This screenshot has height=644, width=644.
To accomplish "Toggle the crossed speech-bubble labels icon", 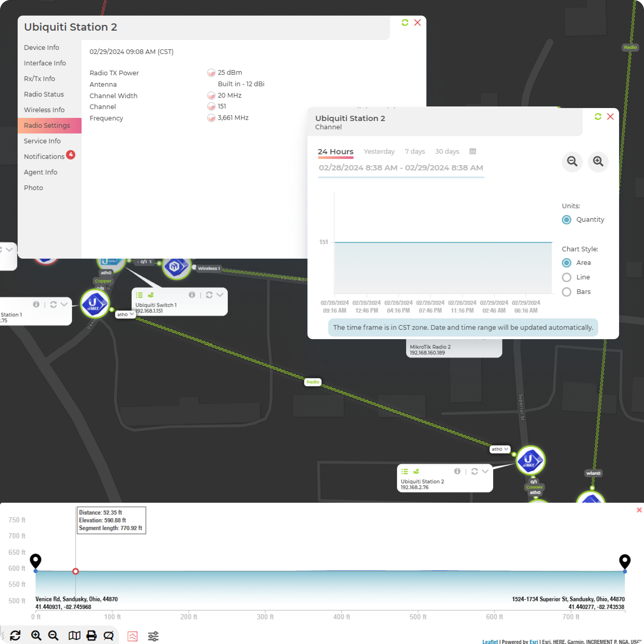I will click(109, 636).
